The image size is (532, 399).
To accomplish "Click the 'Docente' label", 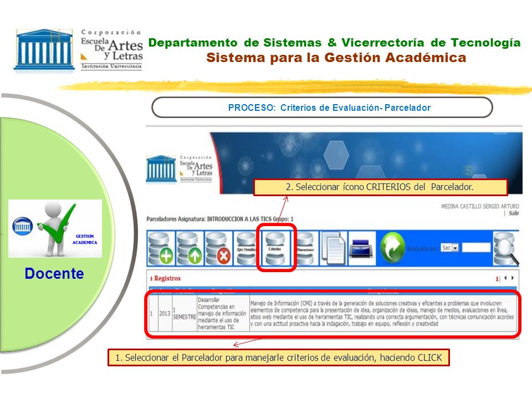I will point(54,273).
